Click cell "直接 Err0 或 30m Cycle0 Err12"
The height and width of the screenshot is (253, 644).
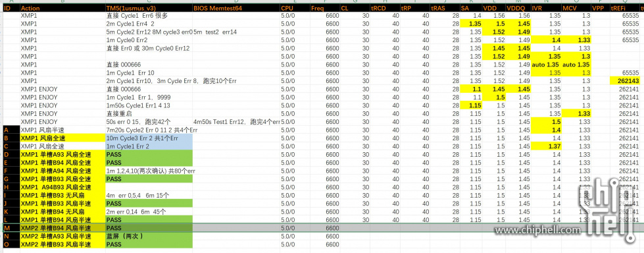(x=149, y=48)
